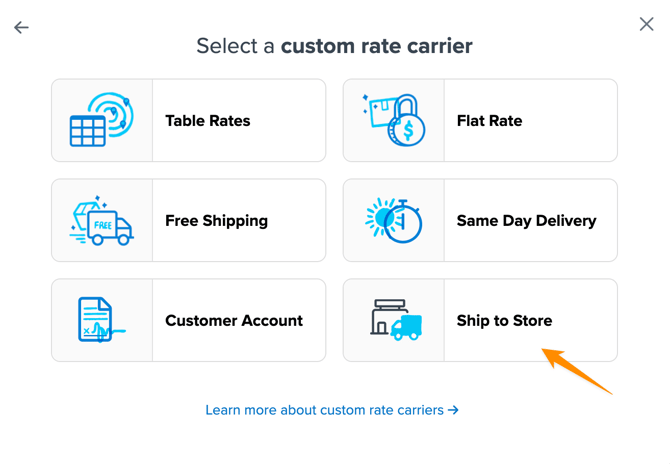Click the bold "custom rate carrier" heading text
This screenshot has width=670, height=464.
[x=376, y=46]
